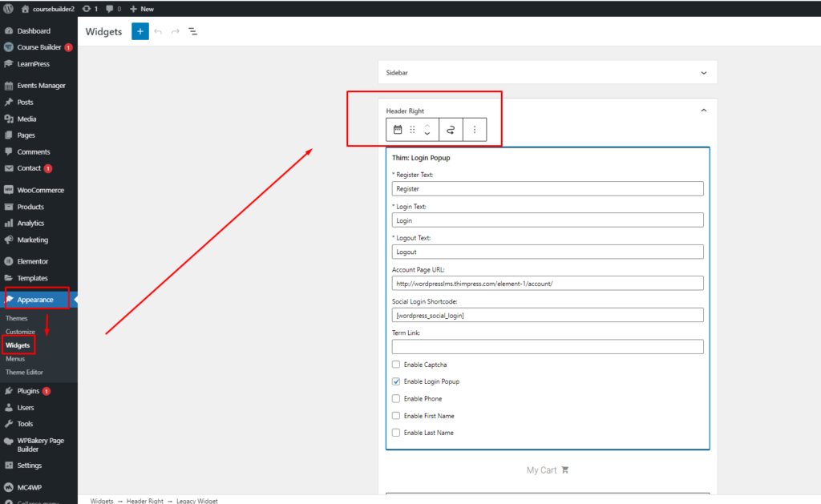Click the New content plus button

pos(142,9)
